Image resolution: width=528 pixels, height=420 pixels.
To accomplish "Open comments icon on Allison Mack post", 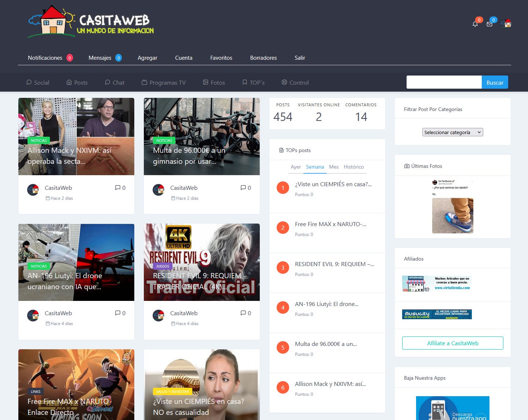I will 118,188.
